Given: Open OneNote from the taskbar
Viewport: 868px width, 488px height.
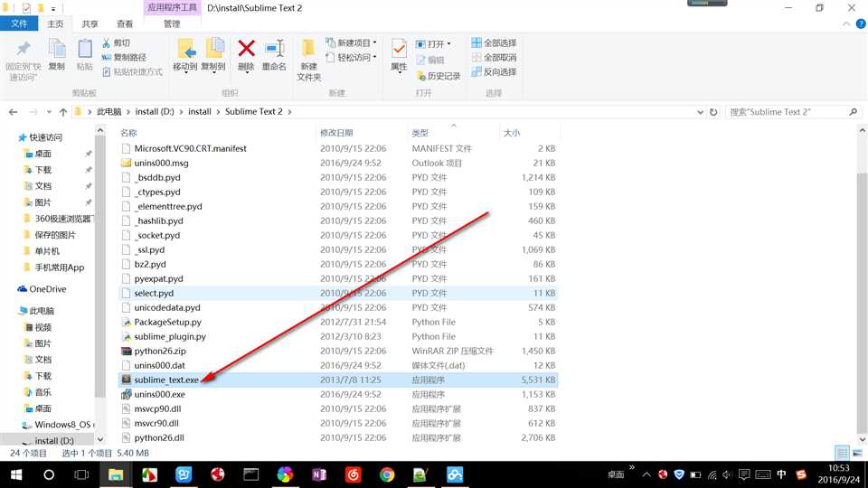Looking at the screenshot, I should point(319,474).
